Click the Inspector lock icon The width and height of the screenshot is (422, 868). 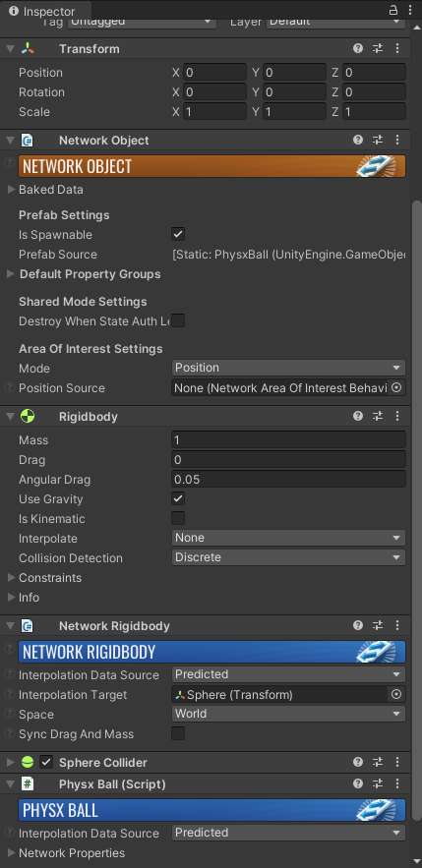(x=393, y=10)
